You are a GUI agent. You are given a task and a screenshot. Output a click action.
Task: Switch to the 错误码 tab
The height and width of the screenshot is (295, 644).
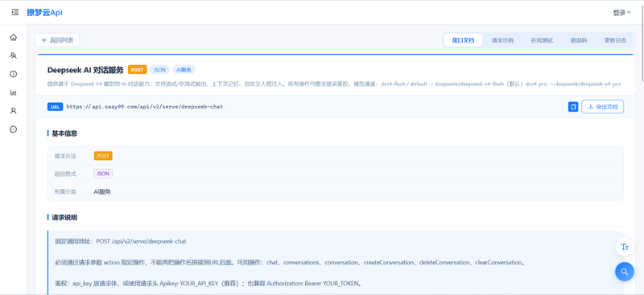tap(578, 40)
